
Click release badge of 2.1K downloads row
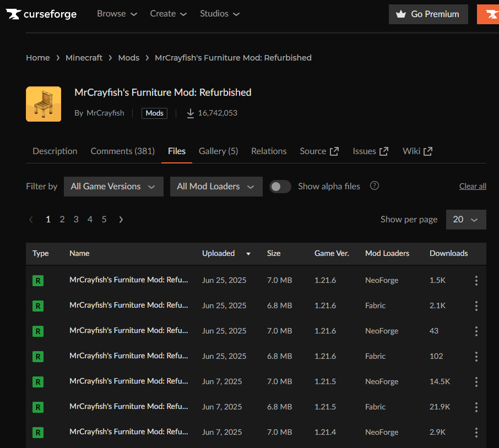[38, 306]
